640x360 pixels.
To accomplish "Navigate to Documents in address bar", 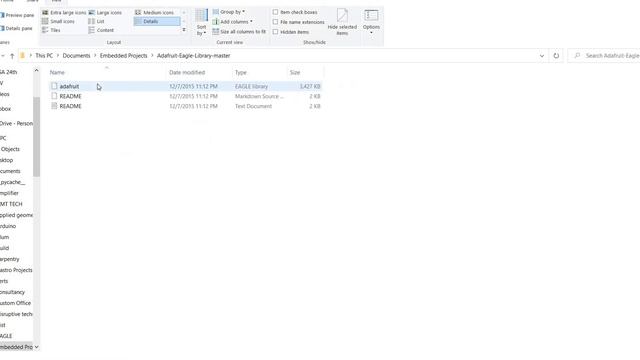I will tap(76, 56).
